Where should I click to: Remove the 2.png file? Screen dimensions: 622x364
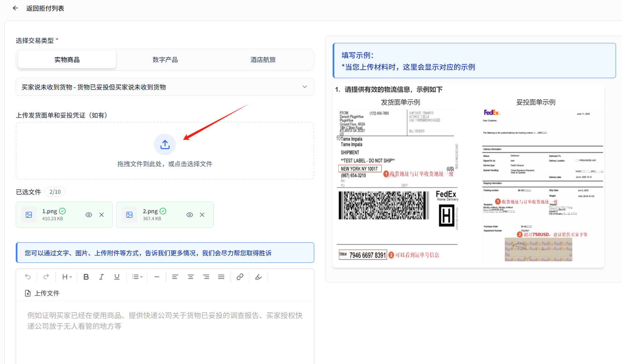[x=202, y=215]
